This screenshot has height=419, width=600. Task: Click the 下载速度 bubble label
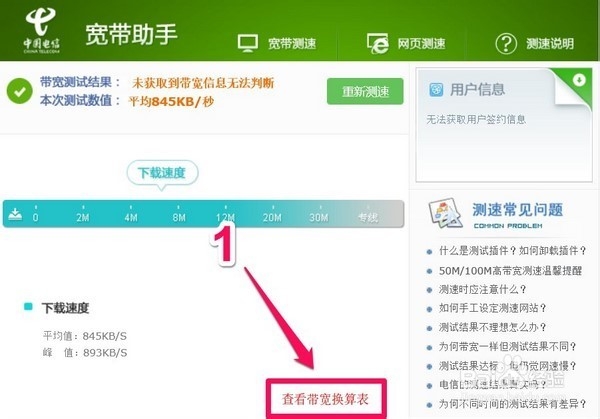tap(162, 173)
